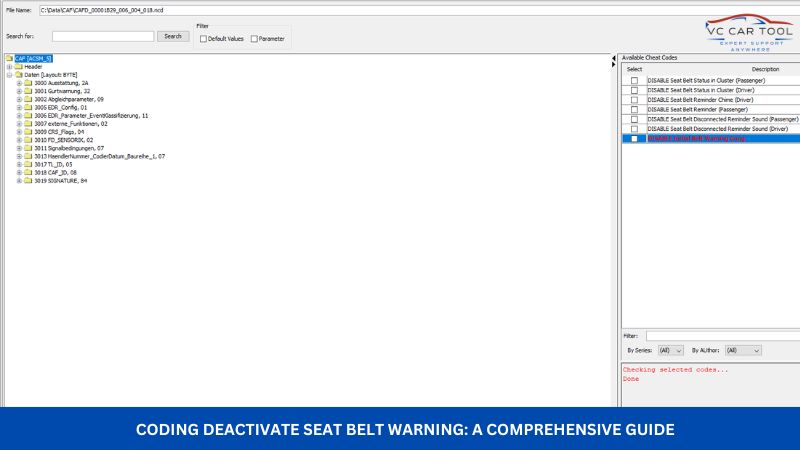Expand the 3005 EDR_Config tree node
The image size is (800, 450).
click(18, 108)
